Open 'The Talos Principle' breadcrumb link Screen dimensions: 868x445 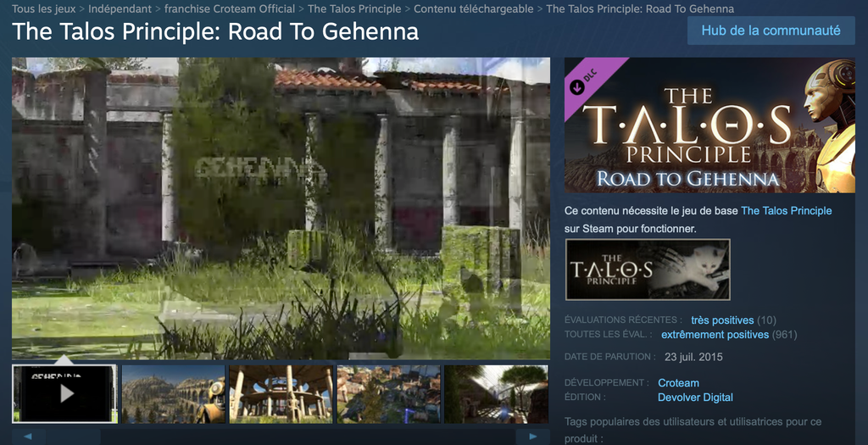354,8
